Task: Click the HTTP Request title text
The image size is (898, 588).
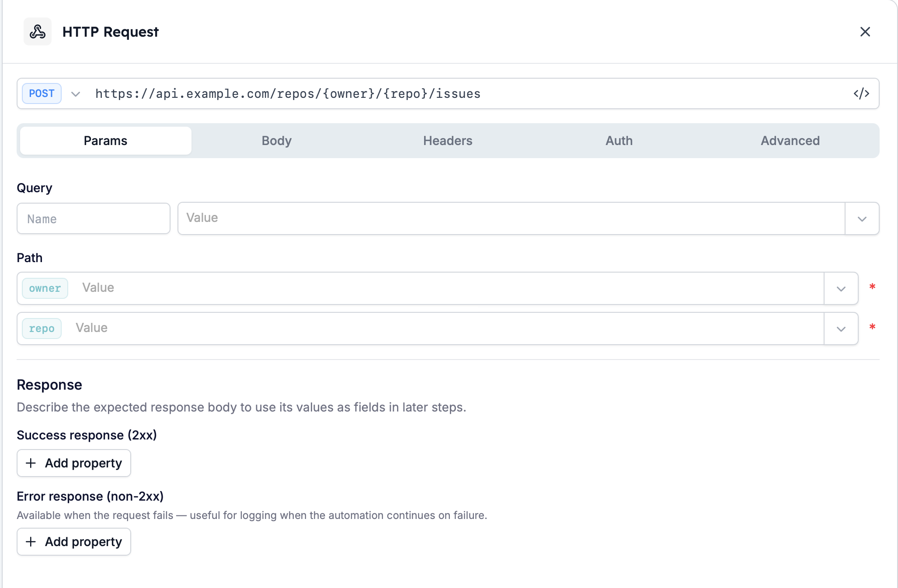Action: pyautogui.click(x=111, y=32)
